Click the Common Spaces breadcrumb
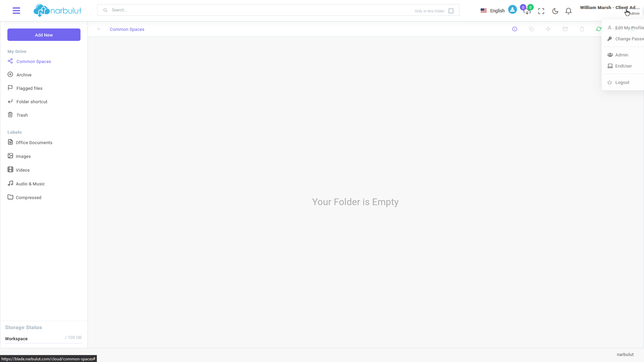Viewport: 644px width, 362px height. 127,29
